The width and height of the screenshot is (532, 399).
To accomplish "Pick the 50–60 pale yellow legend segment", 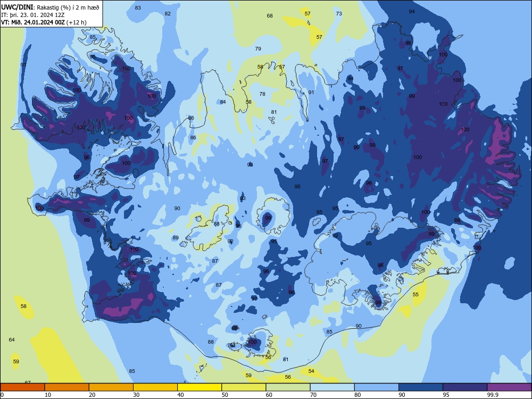I will click(x=244, y=387).
